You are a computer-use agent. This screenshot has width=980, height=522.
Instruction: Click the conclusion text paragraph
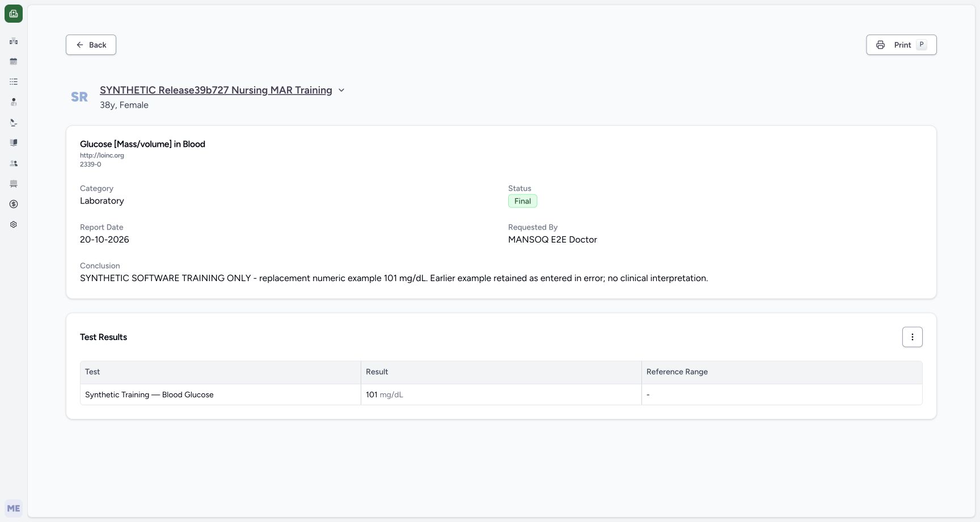pyautogui.click(x=394, y=278)
